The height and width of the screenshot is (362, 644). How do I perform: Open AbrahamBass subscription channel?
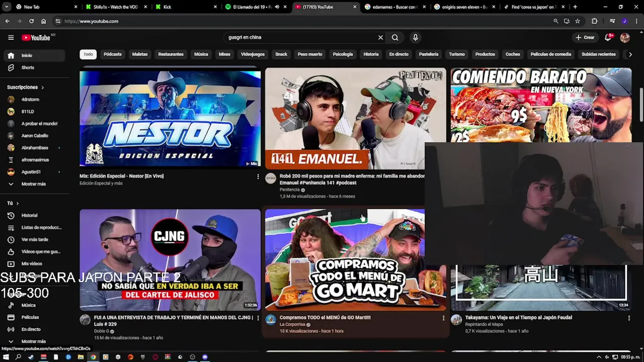point(34,148)
